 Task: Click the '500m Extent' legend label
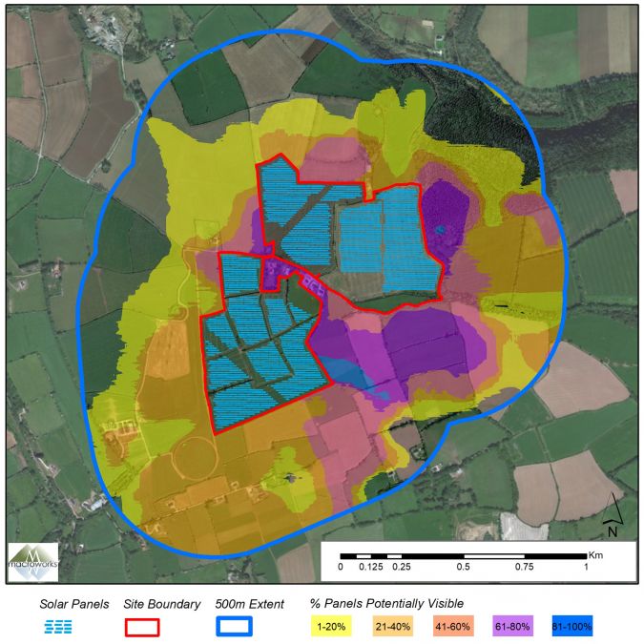point(249,604)
